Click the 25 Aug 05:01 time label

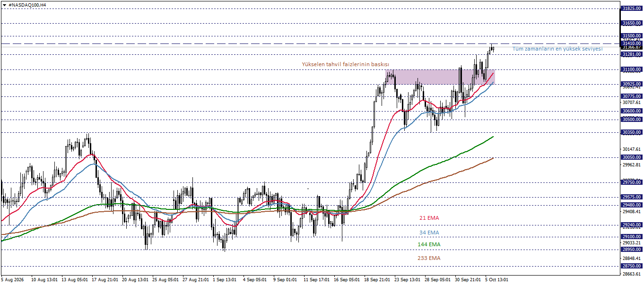coord(166,280)
